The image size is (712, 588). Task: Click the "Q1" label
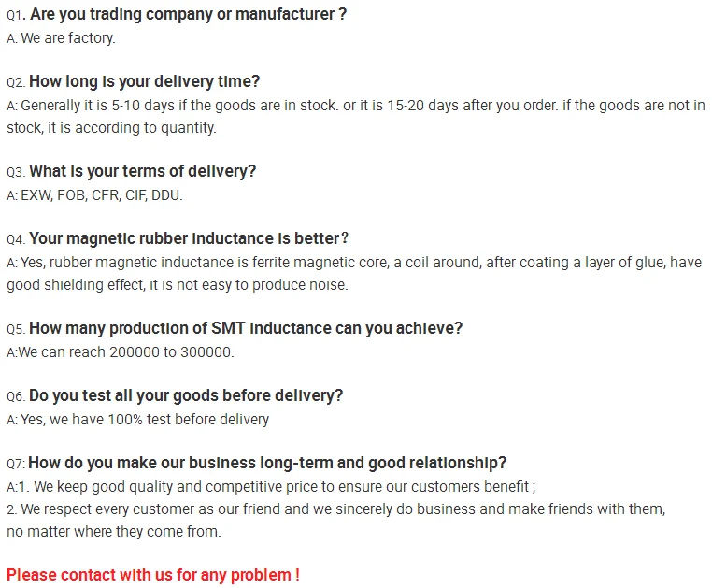point(15,16)
